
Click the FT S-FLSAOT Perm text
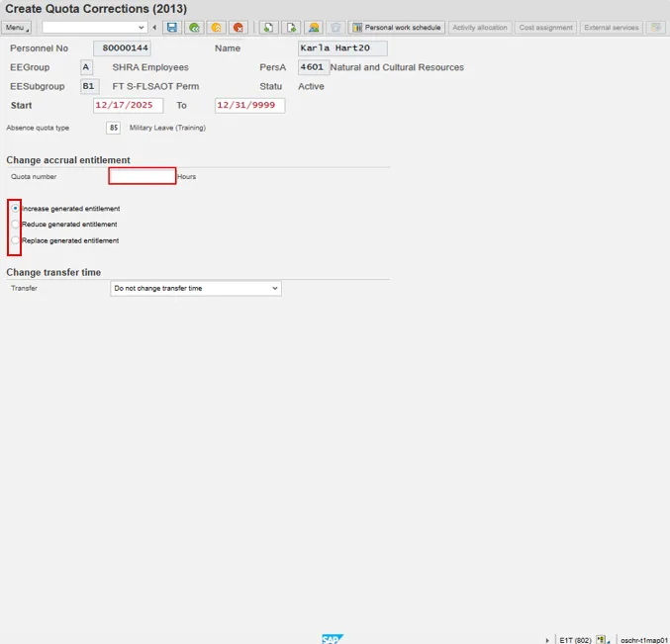click(x=155, y=86)
